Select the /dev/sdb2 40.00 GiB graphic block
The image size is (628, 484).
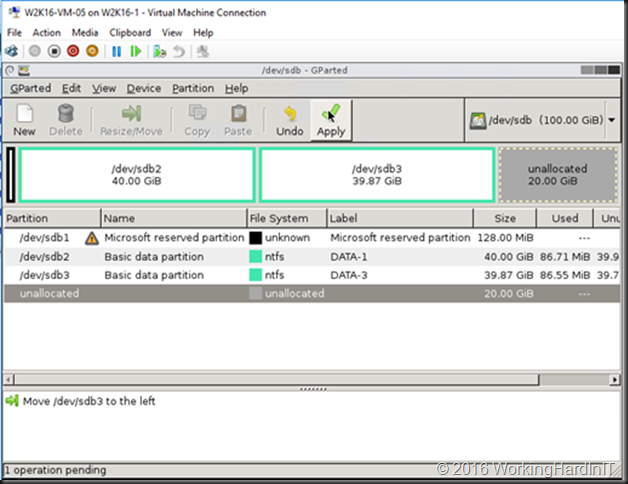(x=137, y=175)
